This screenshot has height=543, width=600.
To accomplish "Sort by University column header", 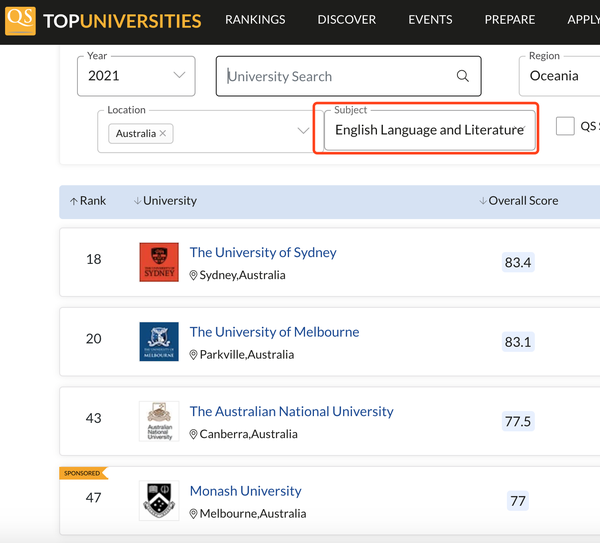I will 165,201.
